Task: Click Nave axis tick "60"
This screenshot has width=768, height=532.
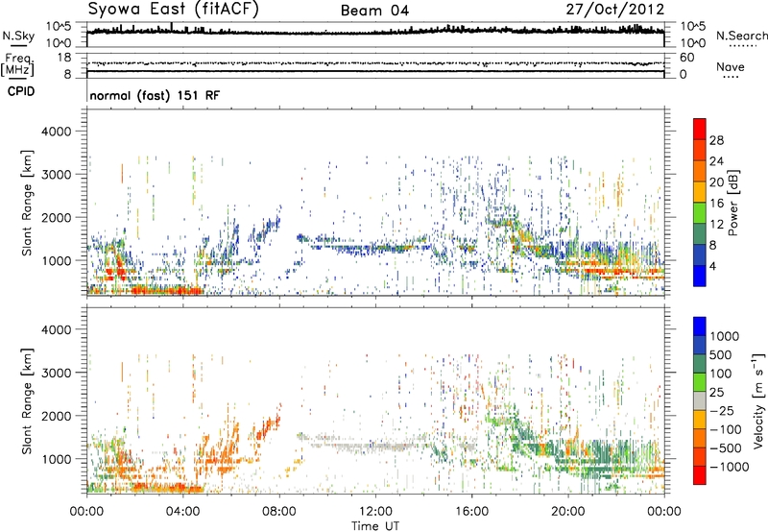Action: pyautogui.click(x=686, y=58)
